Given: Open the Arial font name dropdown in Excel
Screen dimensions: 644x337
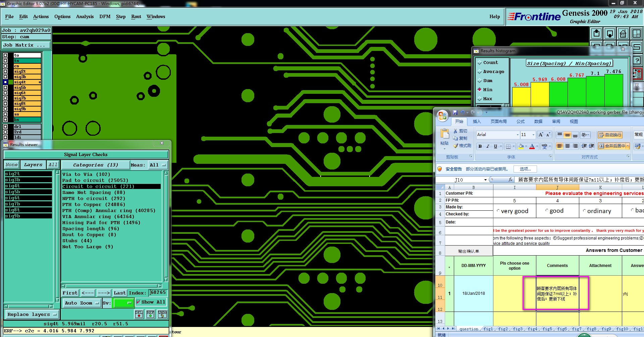Looking at the screenshot, I should pyautogui.click(x=518, y=135).
